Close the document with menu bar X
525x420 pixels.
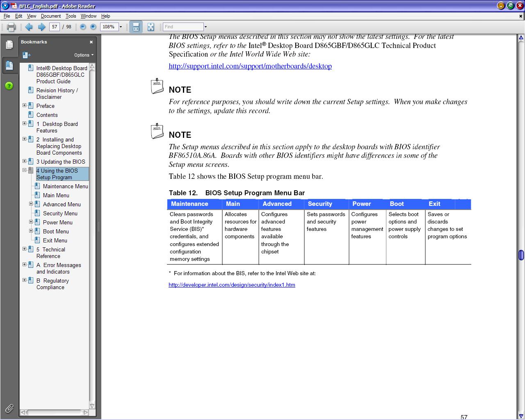(x=521, y=16)
